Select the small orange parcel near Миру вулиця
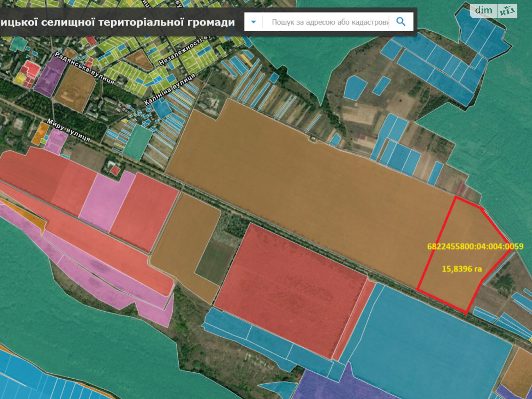The width and height of the screenshot is (532, 399). click(x=42, y=133)
